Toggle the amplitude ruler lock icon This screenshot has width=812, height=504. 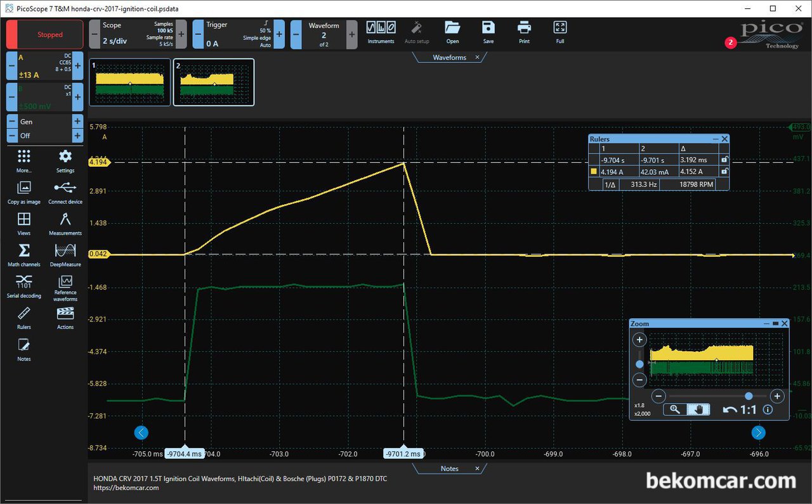[724, 171]
